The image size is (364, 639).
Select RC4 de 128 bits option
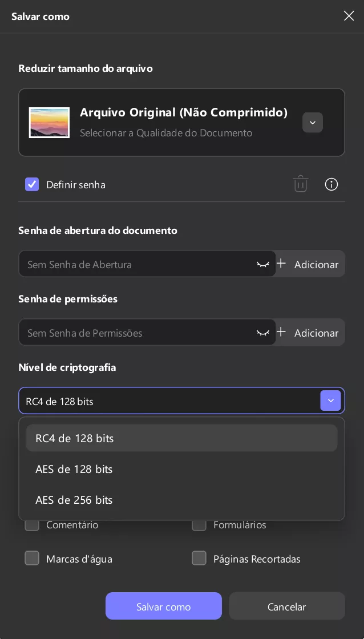point(182,438)
